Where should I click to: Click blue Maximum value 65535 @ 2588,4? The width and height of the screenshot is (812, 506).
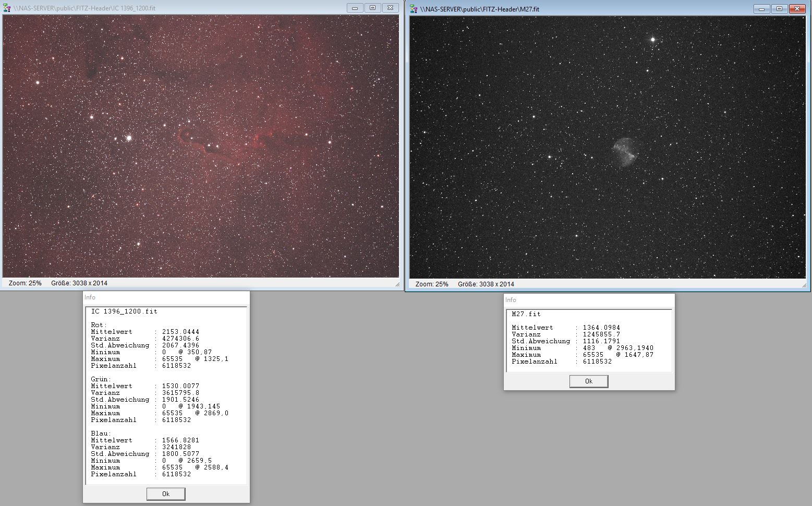click(195, 467)
